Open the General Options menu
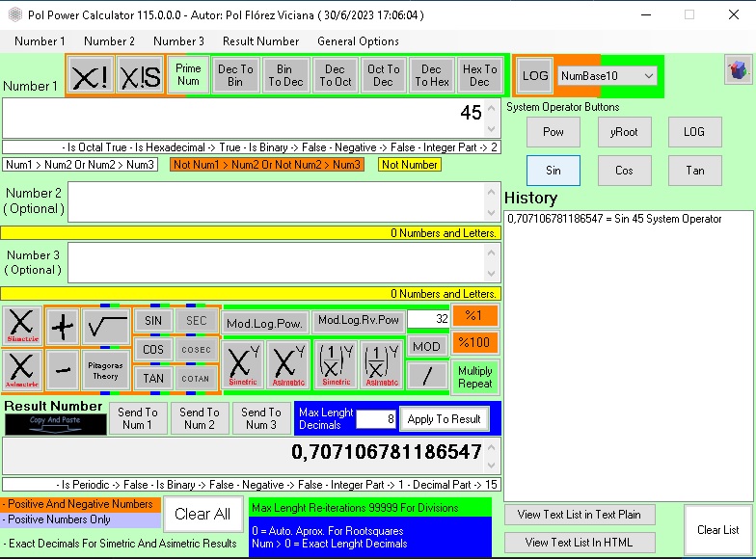Viewport: 756px width, 559px height. pos(358,41)
